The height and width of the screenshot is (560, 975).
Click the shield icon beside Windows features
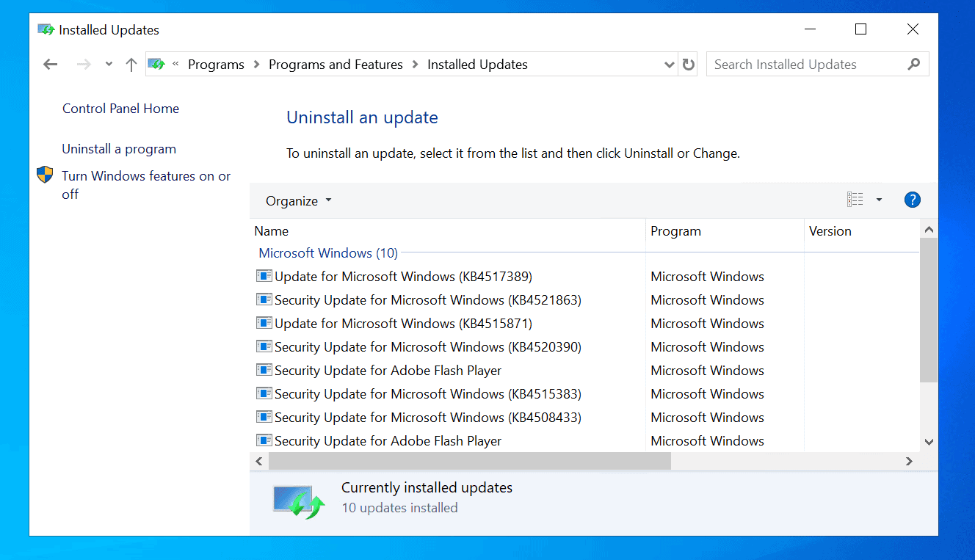[45, 175]
